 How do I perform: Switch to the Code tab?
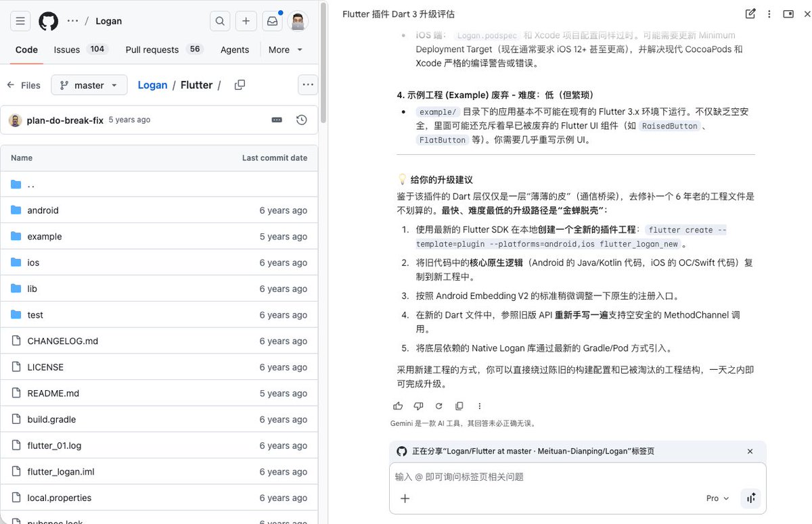(x=27, y=49)
